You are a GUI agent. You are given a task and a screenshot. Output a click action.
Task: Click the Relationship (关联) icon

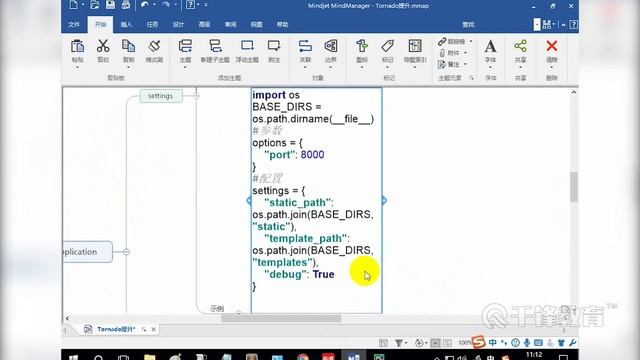pyautogui.click(x=305, y=46)
